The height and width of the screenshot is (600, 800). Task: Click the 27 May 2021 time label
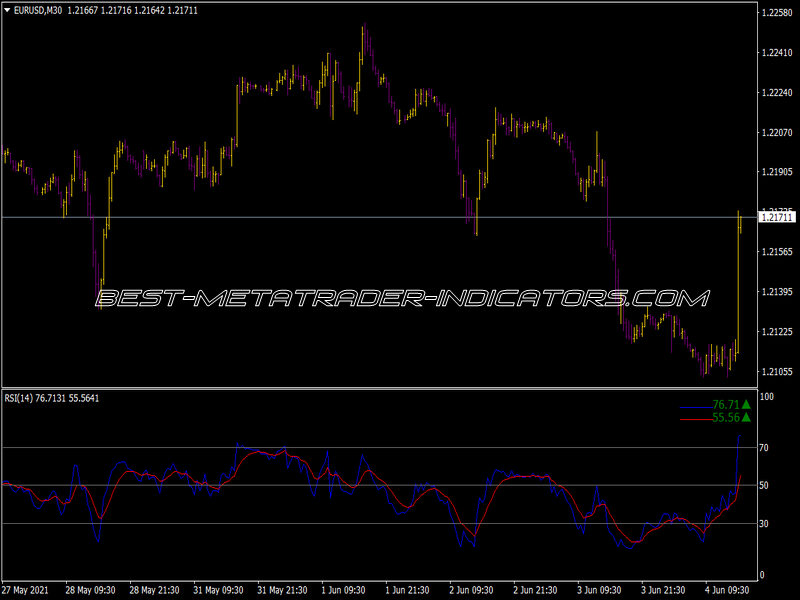click(x=26, y=590)
